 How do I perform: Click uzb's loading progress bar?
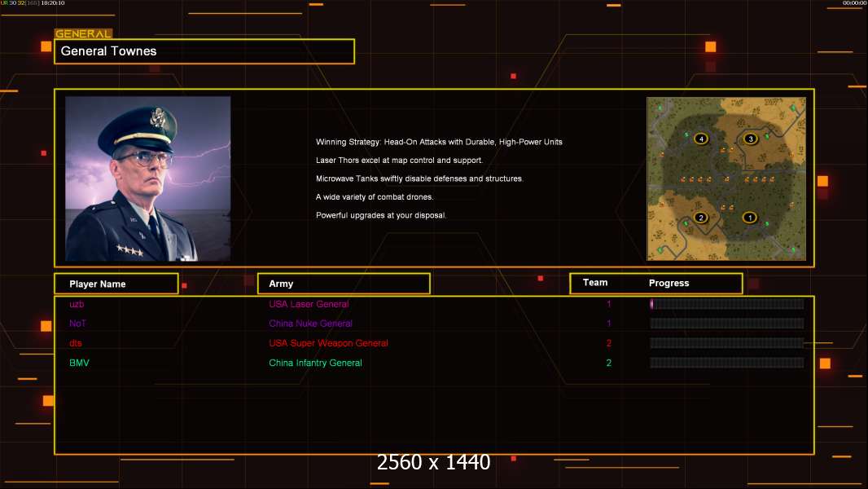[x=727, y=303]
